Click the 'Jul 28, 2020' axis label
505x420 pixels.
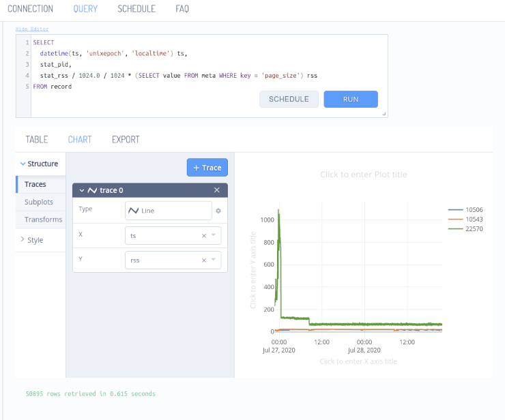(x=364, y=350)
